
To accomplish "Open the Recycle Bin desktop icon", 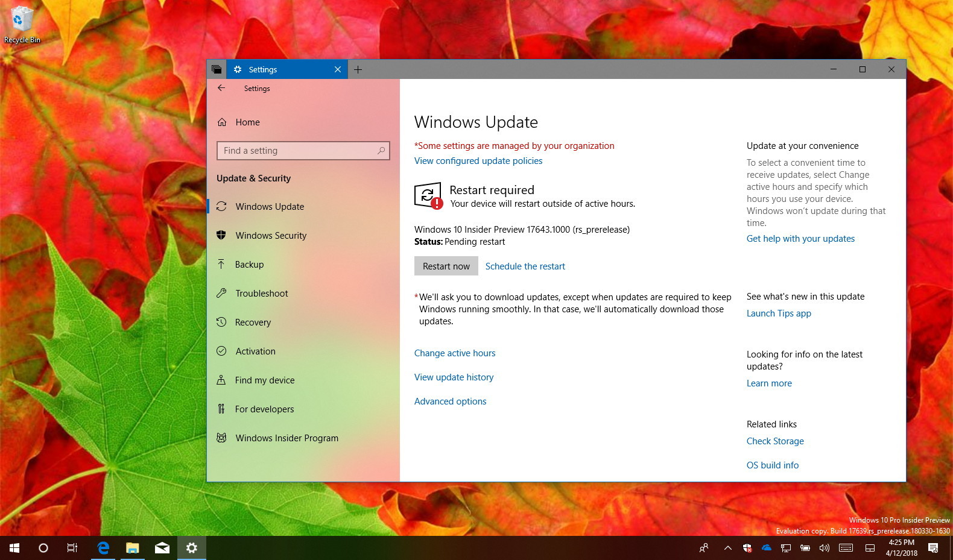I will coord(22,25).
